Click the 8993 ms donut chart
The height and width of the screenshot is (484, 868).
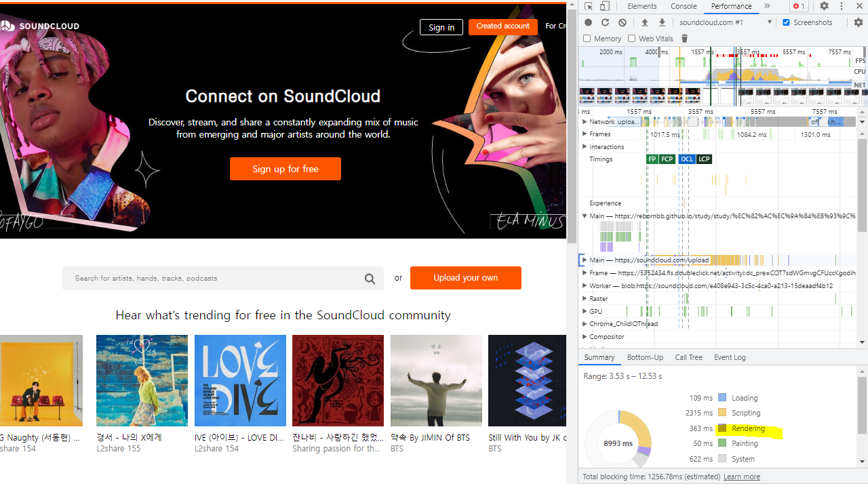(618, 443)
